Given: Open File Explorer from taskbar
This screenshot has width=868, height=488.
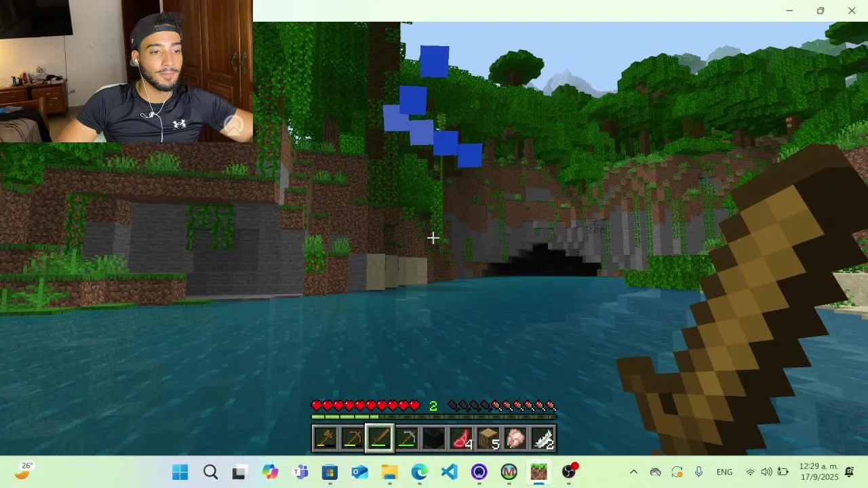Looking at the screenshot, I should click(389, 472).
